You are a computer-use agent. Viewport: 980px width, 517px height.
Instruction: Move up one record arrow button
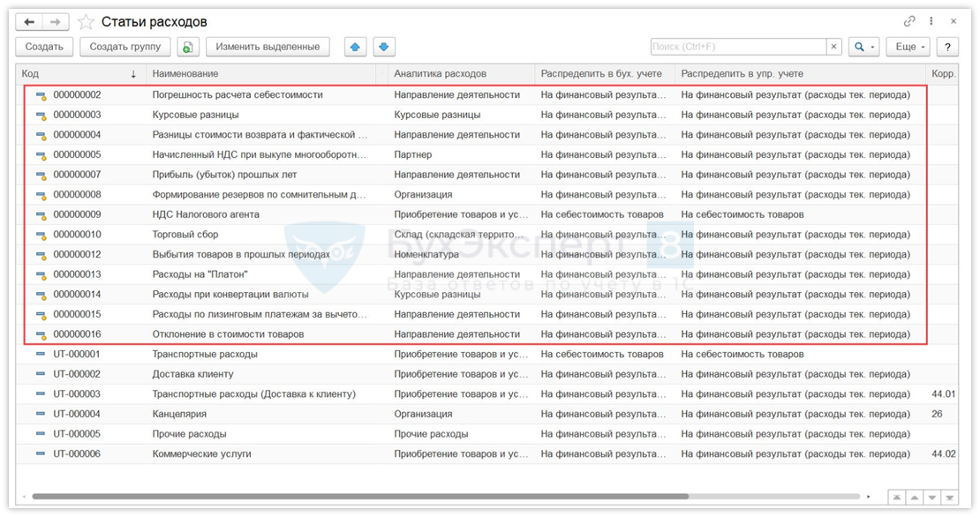915,498
